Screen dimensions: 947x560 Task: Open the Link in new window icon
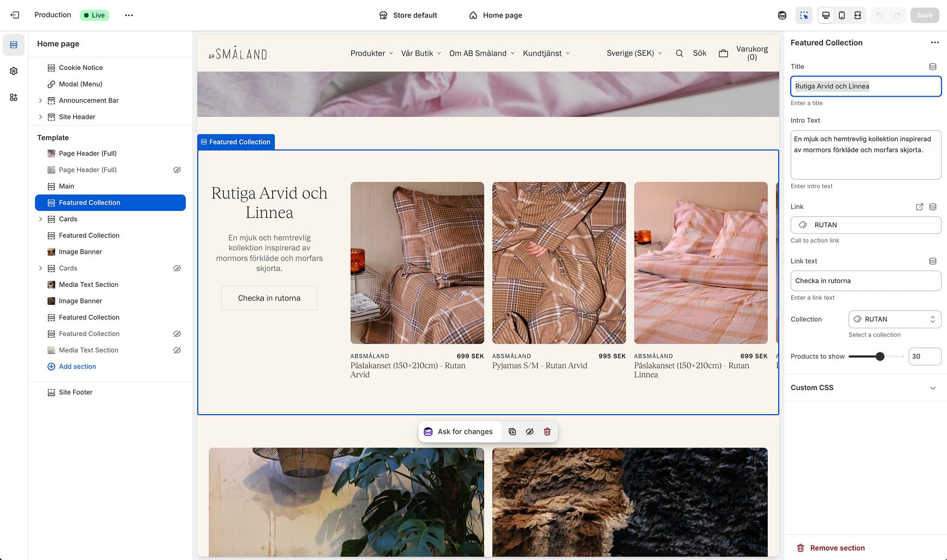coord(919,207)
